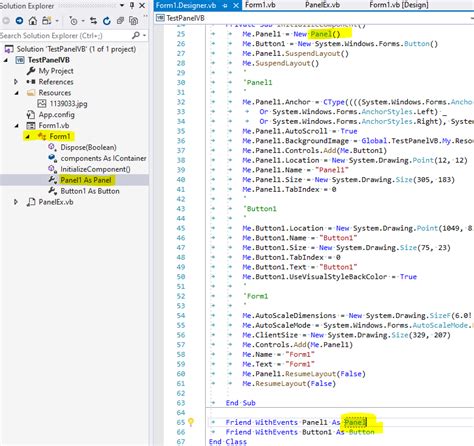The image size is (474, 446).
Task: Select Panel1 As Panel member
Action: [x=86, y=180]
